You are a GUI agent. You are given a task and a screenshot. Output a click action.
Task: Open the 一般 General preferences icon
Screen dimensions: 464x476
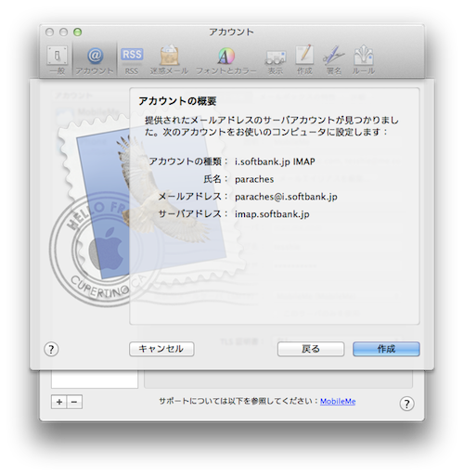[x=58, y=60]
